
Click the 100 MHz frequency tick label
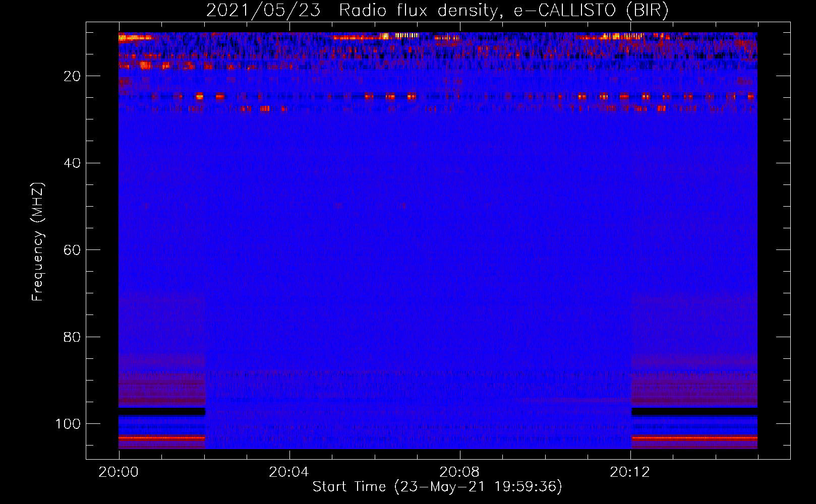click(x=68, y=424)
